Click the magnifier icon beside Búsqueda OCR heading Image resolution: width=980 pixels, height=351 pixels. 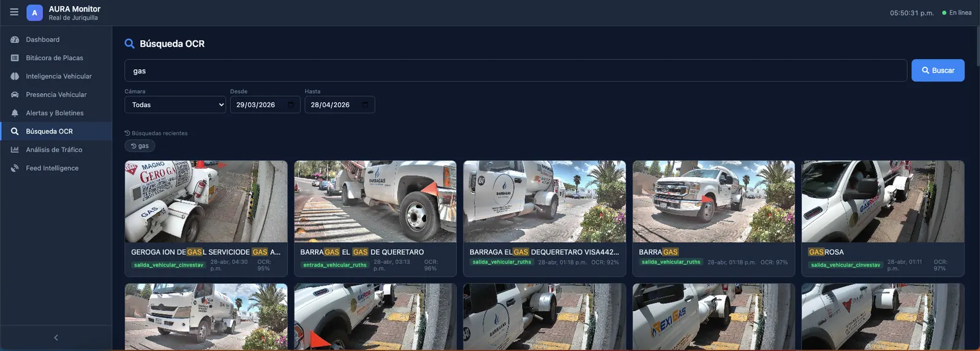coord(129,43)
